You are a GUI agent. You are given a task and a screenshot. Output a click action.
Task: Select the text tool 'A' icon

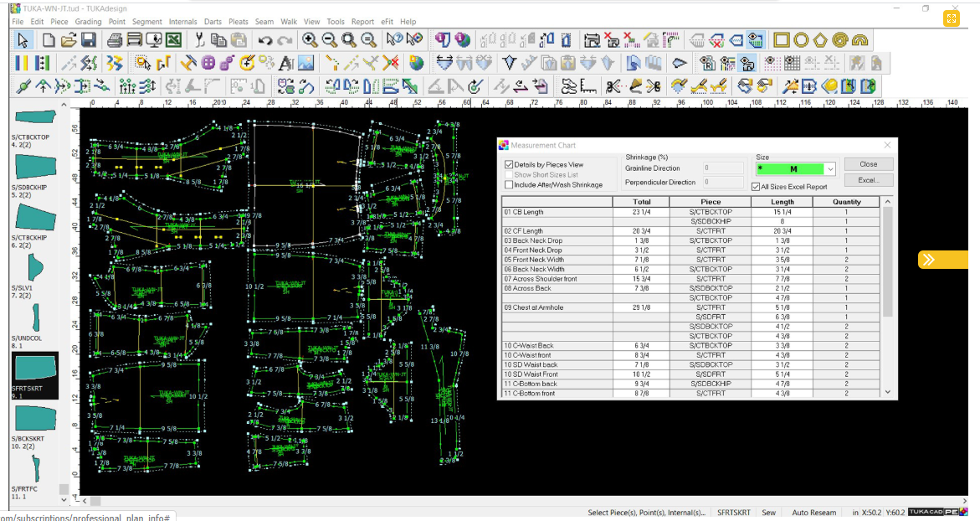click(286, 63)
